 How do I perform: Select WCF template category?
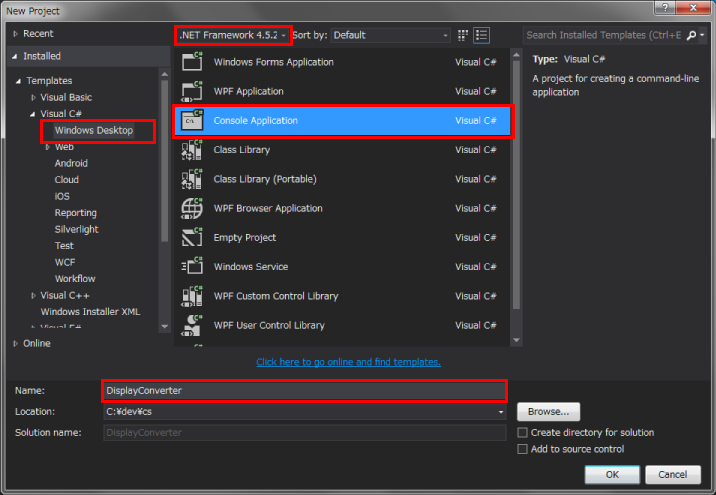coord(65,262)
